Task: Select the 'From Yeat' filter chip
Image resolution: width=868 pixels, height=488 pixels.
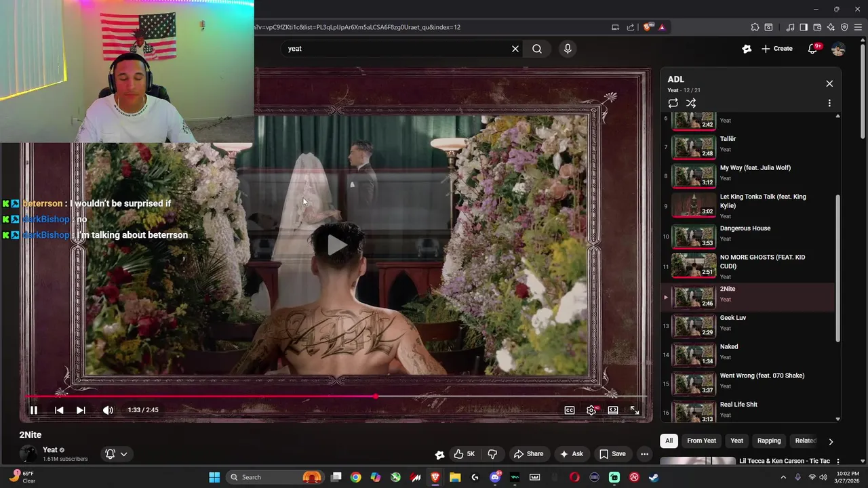Action: (x=701, y=441)
